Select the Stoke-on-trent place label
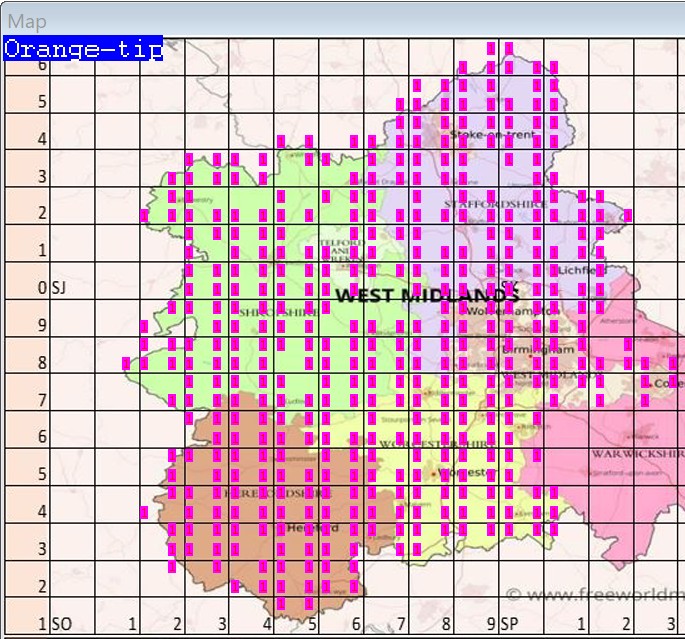The width and height of the screenshot is (685, 639). point(493,134)
